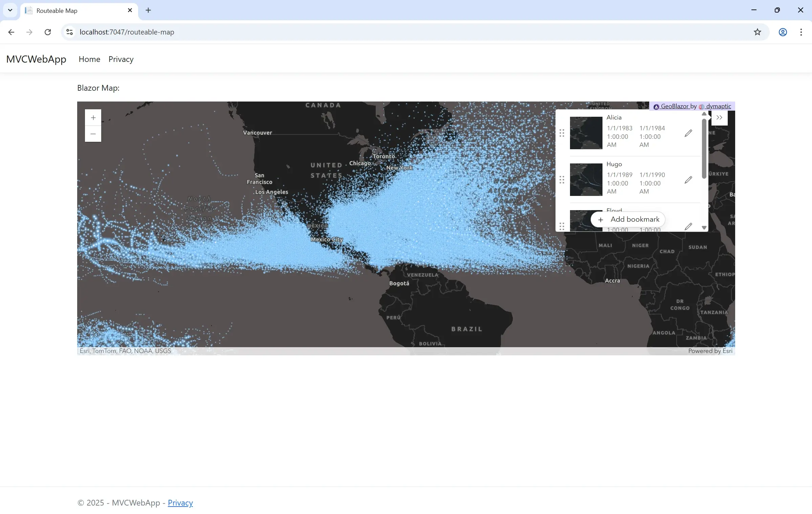This screenshot has height=514, width=812.
Task: Click the bookmarks list scroll-up arrow
Action: pos(704,114)
